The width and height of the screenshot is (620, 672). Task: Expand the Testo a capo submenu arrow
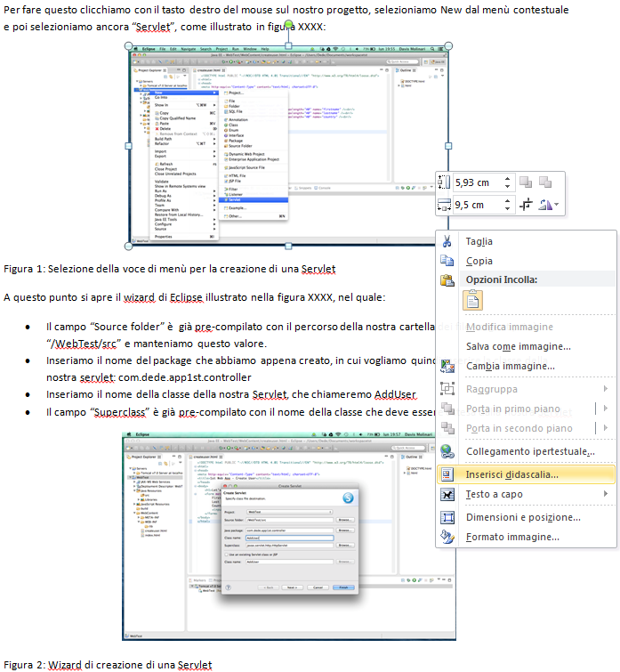[606, 494]
